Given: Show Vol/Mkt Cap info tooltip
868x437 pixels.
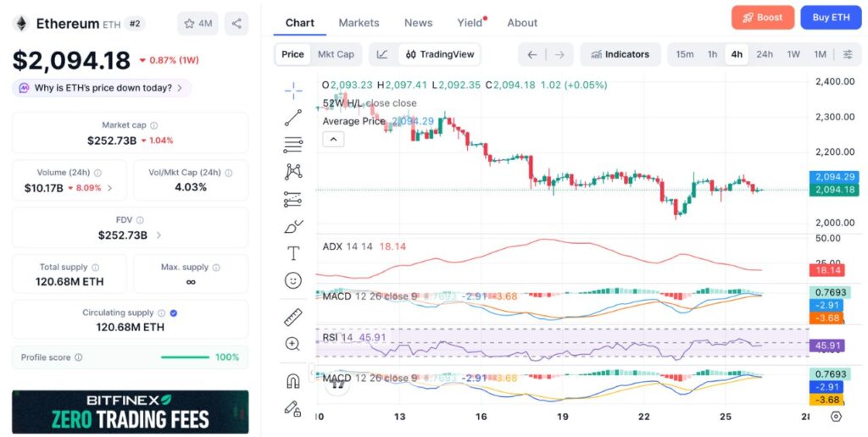Looking at the screenshot, I should tap(229, 173).
